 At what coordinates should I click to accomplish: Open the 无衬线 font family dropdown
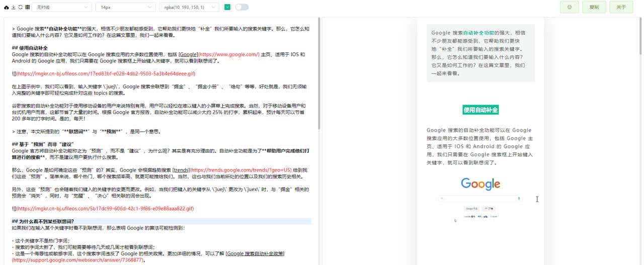click(61, 7)
